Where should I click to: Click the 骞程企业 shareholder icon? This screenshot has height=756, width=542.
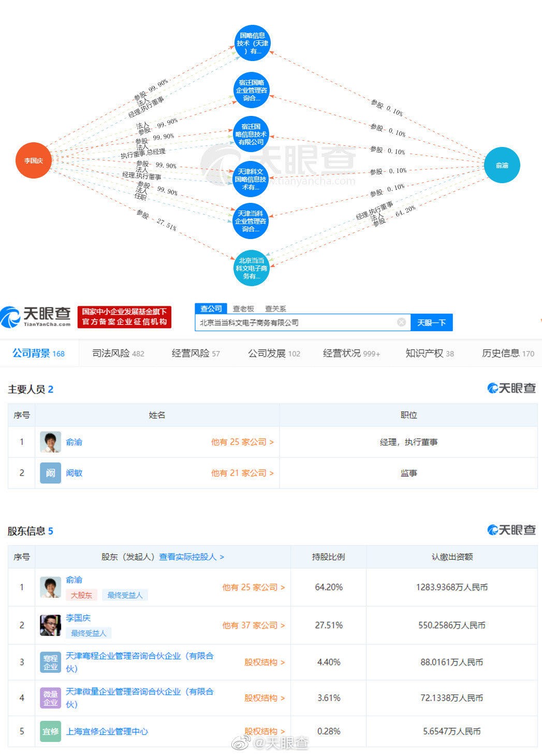(x=50, y=662)
